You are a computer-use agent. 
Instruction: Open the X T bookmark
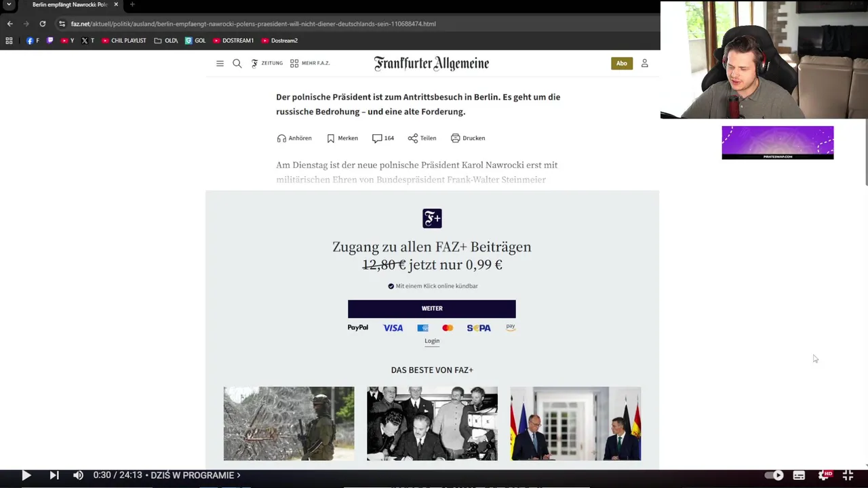click(x=87, y=41)
